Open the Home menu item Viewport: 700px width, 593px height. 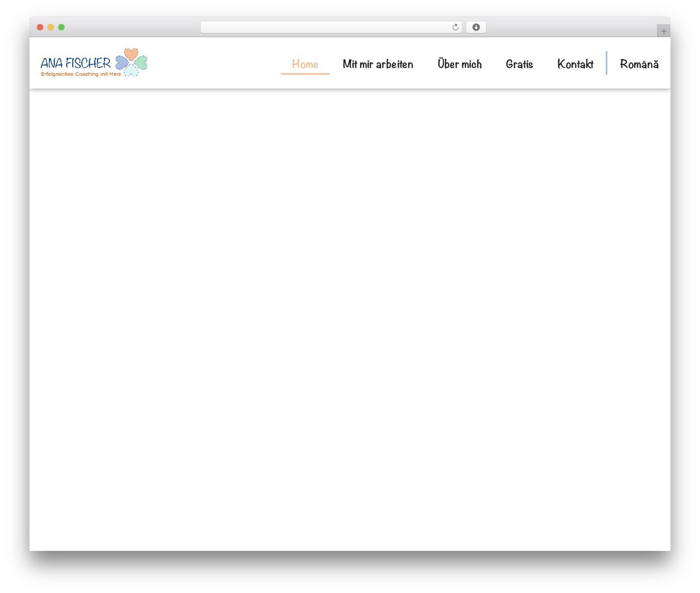(305, 64)
